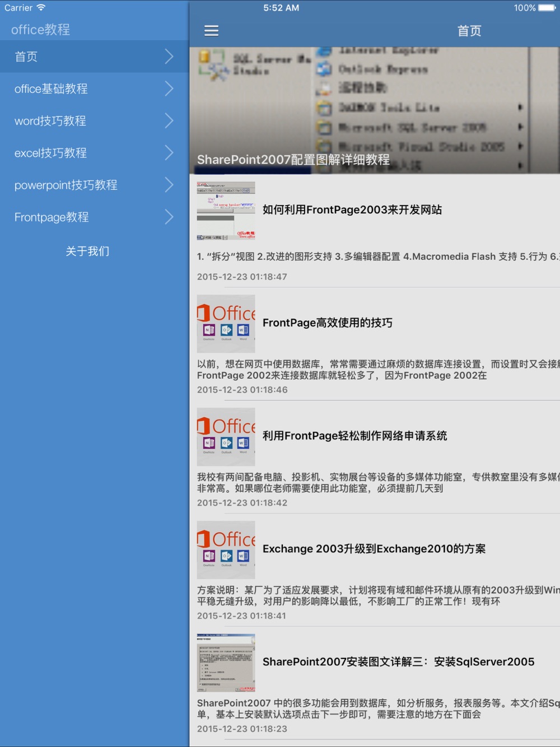
Task: Open excel技巧教程 category
Action: click(x=94, y=153)
